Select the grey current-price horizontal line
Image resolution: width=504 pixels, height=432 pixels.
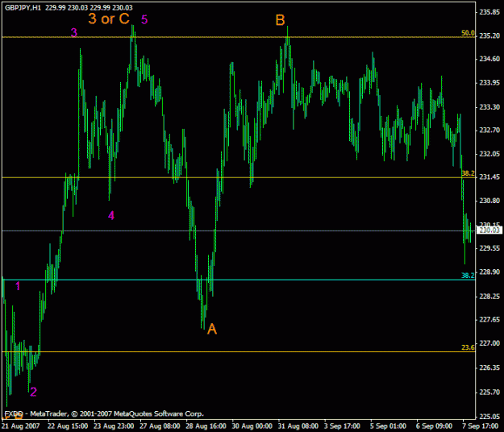(x=239, y=231)
